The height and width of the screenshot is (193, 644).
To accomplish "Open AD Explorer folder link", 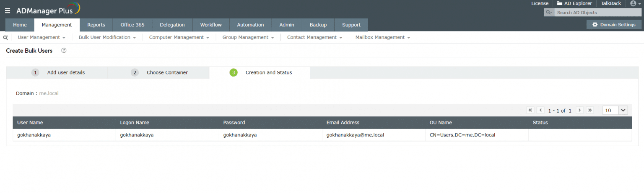I will pos(574,3).
